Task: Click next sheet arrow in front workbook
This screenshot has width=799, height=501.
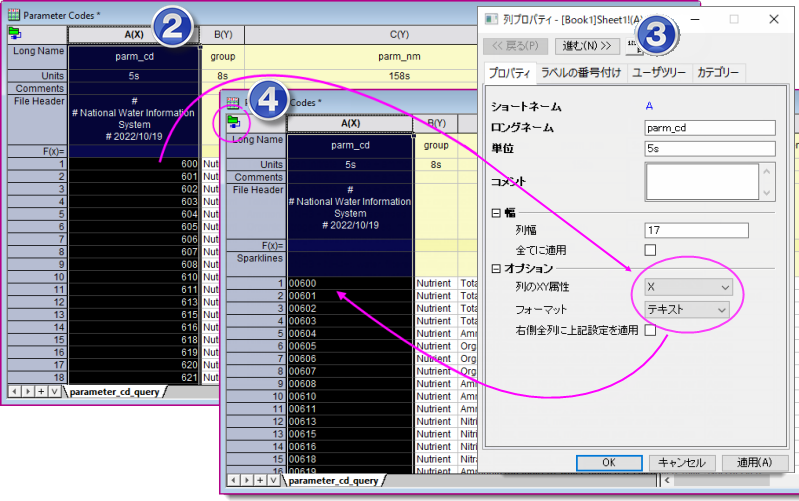Action: pos(247,480)
